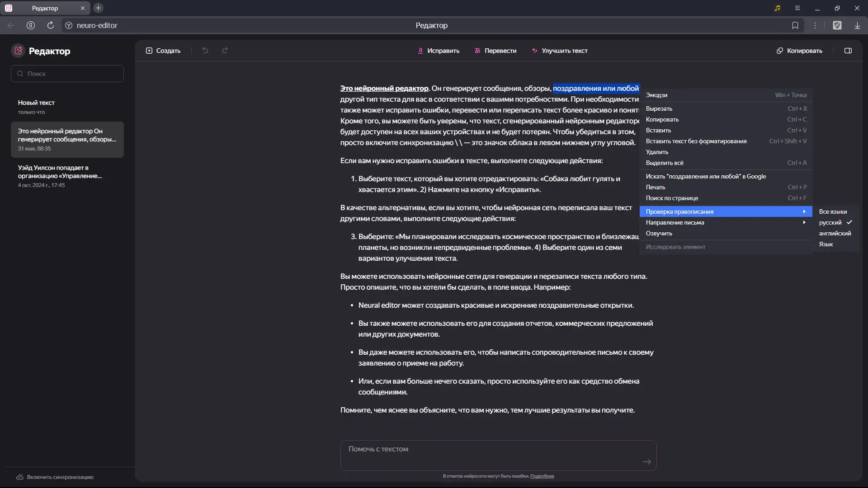The width and height of the screenshot is (868, 488).
Task: Open browser three-dot page menu
Action: click(815, 26)
